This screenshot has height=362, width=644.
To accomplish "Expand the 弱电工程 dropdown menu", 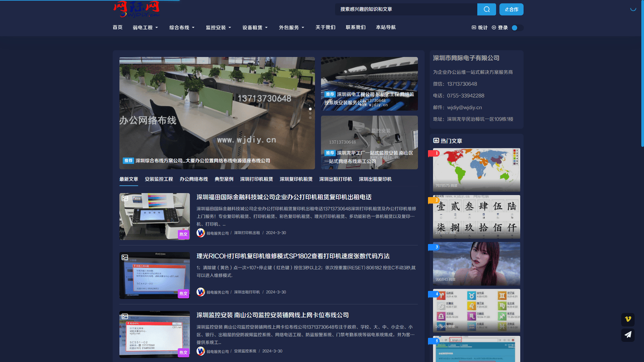I will pos(145,28).
